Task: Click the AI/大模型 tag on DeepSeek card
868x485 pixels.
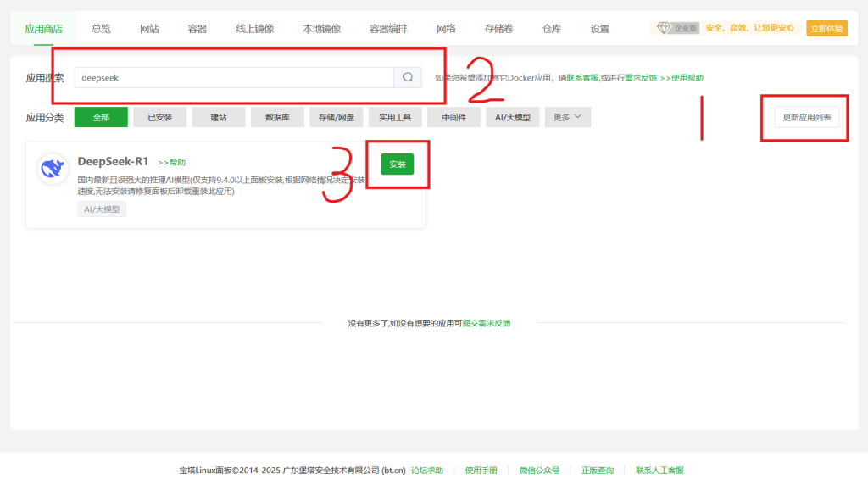Action: coord(102,209)
